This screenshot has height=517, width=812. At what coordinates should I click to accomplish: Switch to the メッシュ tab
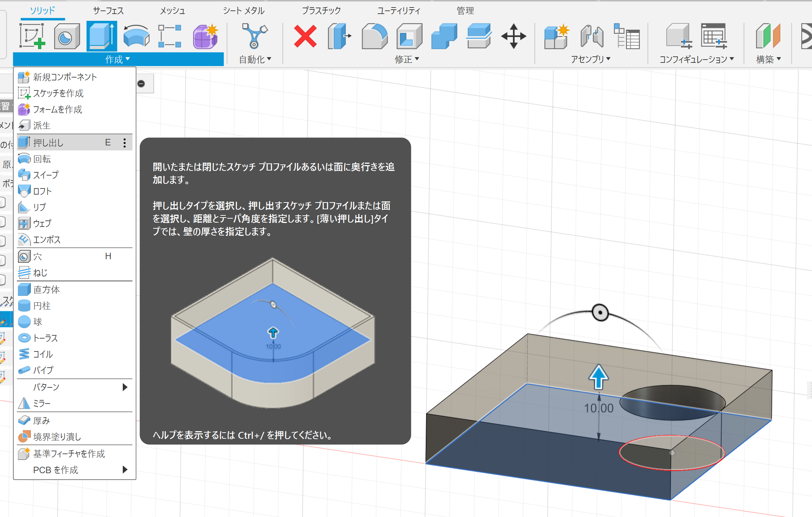click(172, 11)
